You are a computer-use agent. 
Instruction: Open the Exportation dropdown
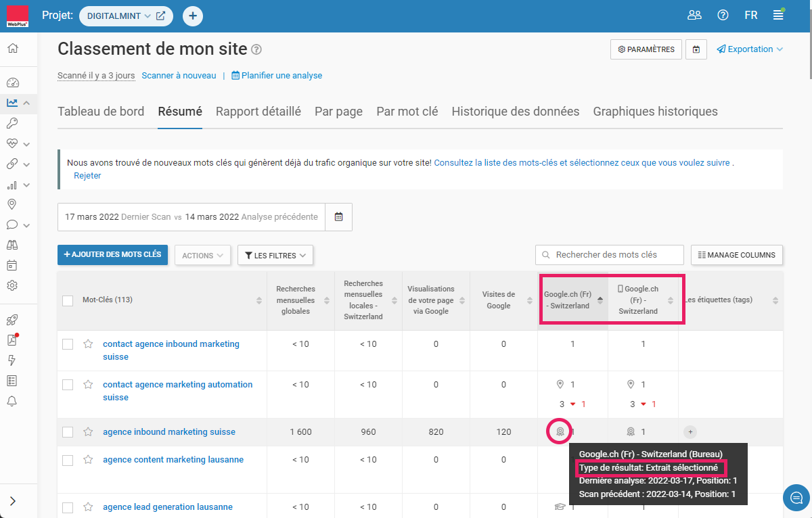[x=750, y=49]
